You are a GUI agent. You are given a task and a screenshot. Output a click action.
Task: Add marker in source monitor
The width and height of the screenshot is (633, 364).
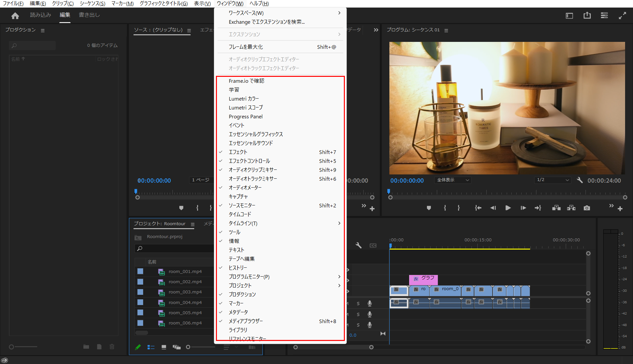click(181, 208)
